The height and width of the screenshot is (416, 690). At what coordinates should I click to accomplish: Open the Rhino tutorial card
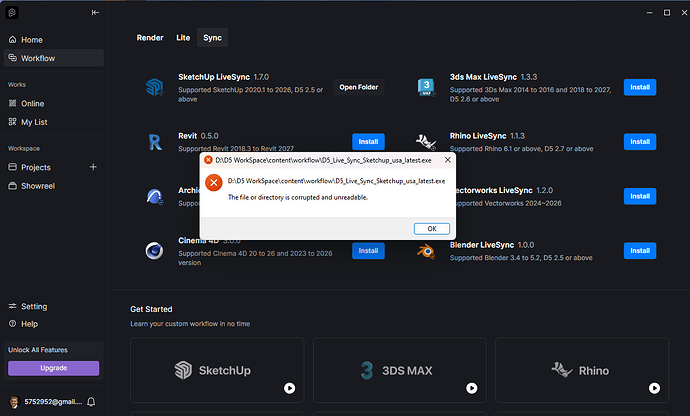(582, 370)
